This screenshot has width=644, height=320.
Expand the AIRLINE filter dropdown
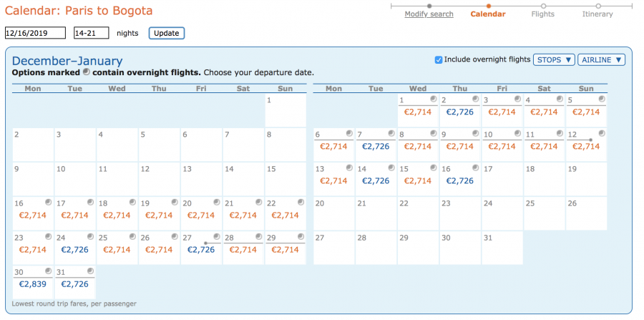(x=601, y=59)
